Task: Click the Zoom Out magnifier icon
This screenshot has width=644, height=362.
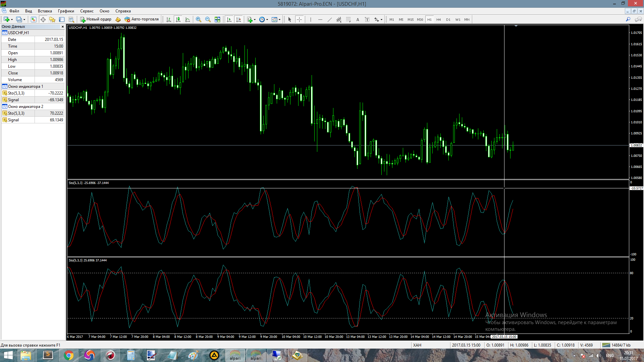Action: coord(208,19)
